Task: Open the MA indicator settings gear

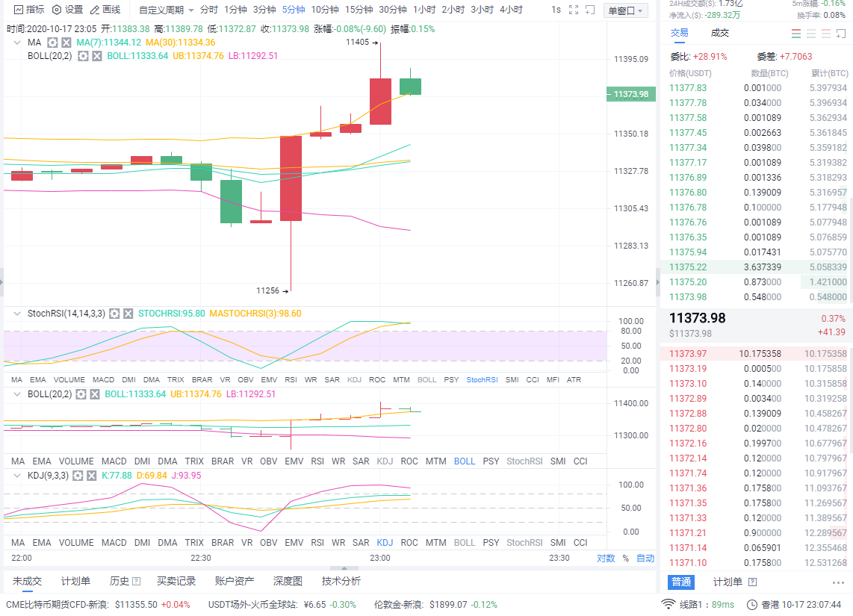Action: [x=52, y=43]
